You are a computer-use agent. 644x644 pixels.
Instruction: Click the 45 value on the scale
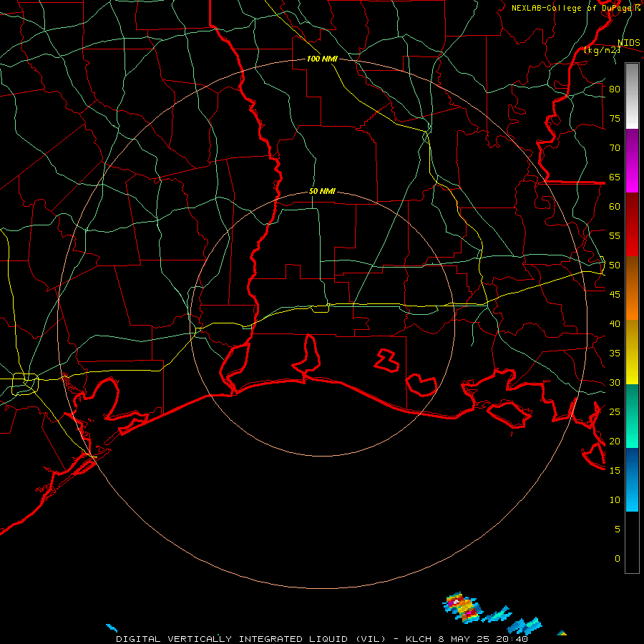point(615,294)
